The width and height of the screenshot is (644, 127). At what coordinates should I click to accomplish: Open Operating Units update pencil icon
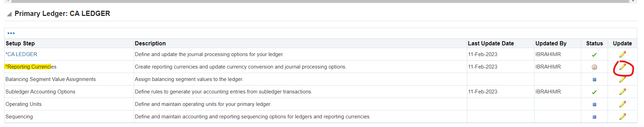click(623, 104)
